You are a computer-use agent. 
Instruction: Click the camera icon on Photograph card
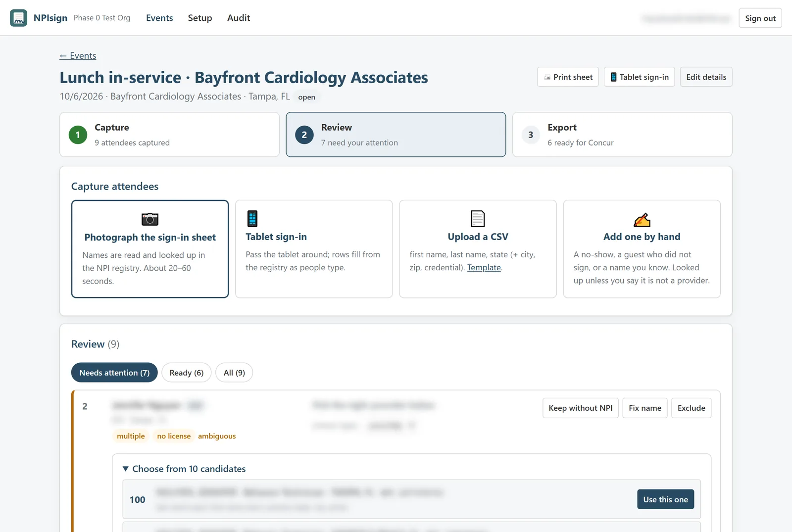click(x=150, y=219)
